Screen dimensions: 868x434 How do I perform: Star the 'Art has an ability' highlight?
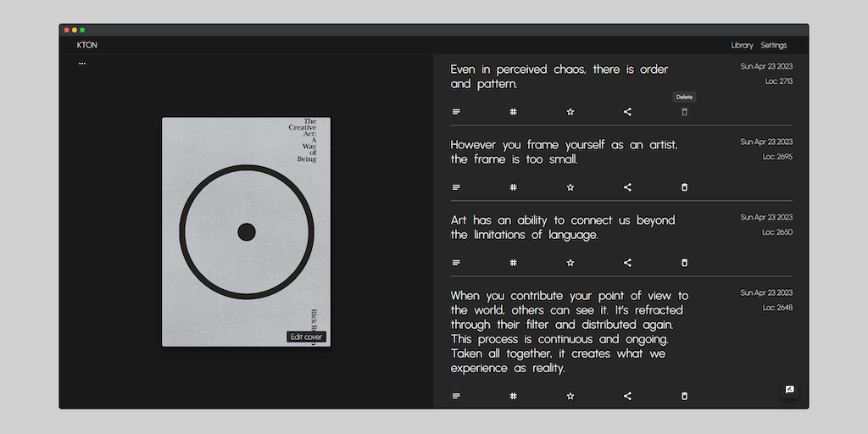570,263
